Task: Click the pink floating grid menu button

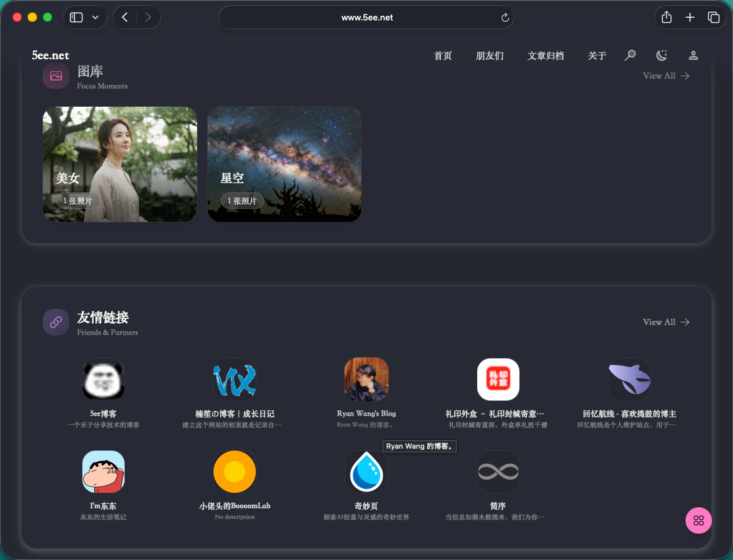Action: (x=699, y=520)
